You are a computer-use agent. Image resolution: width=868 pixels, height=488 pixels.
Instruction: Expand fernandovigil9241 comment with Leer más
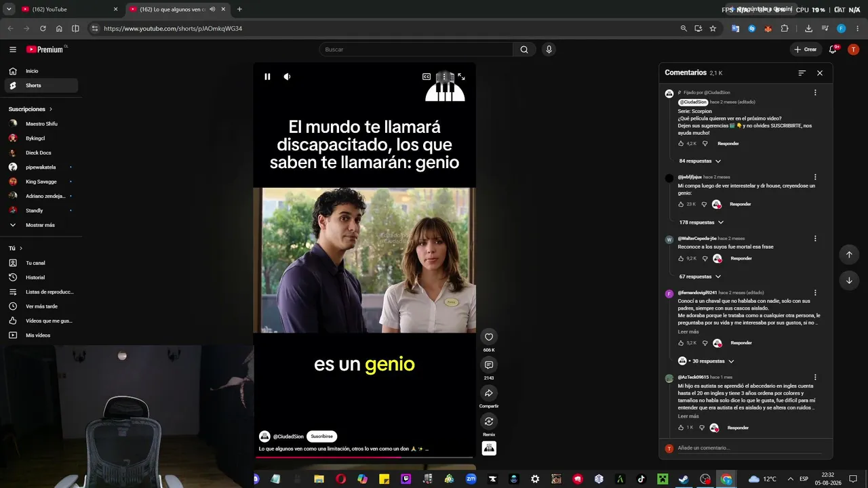(688, 332)
